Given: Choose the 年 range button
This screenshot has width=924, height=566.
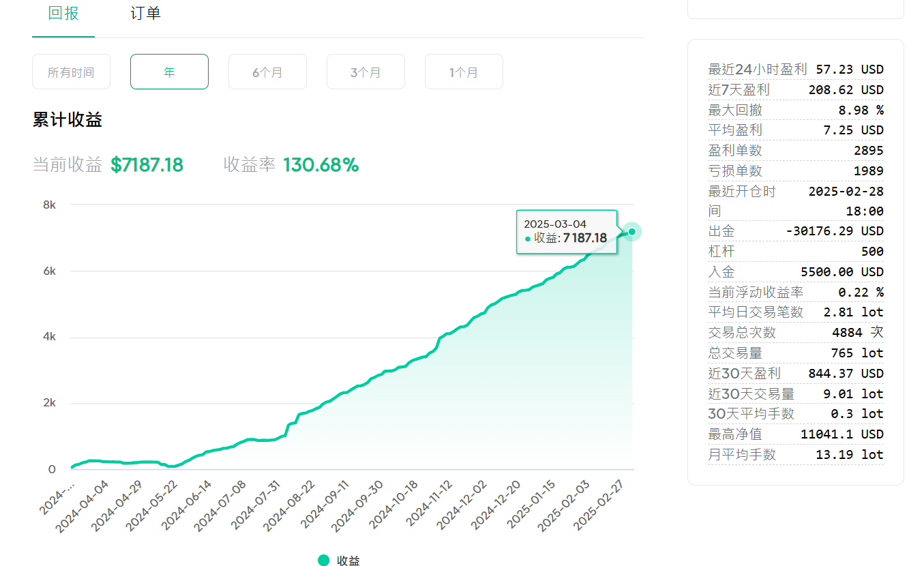Looking at the screenshot, I should tap(169, 72).
